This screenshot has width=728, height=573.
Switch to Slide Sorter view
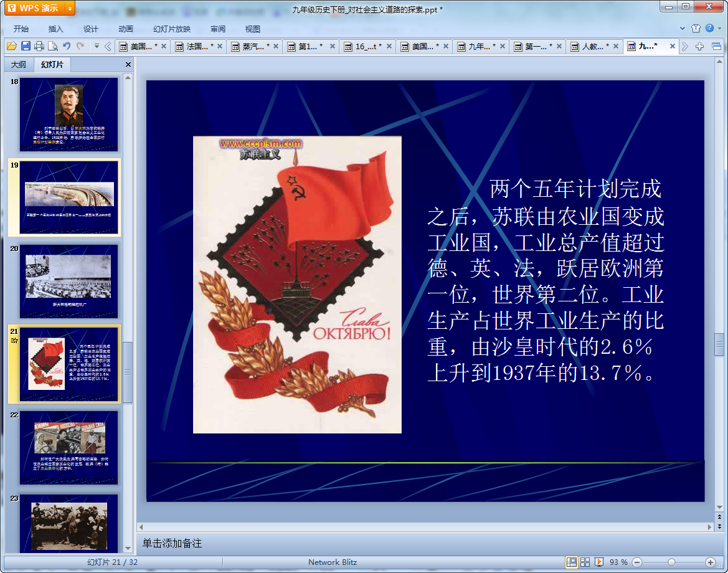pyautogui.click(x=585, y=562)
